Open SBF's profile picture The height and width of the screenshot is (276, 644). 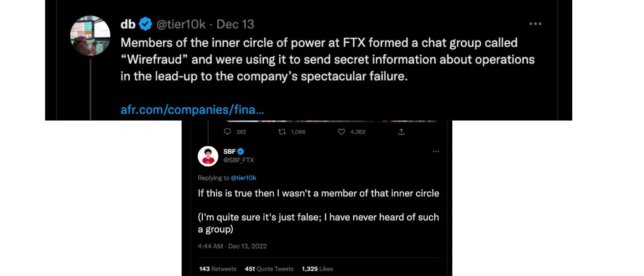click(x=208, y=156)
